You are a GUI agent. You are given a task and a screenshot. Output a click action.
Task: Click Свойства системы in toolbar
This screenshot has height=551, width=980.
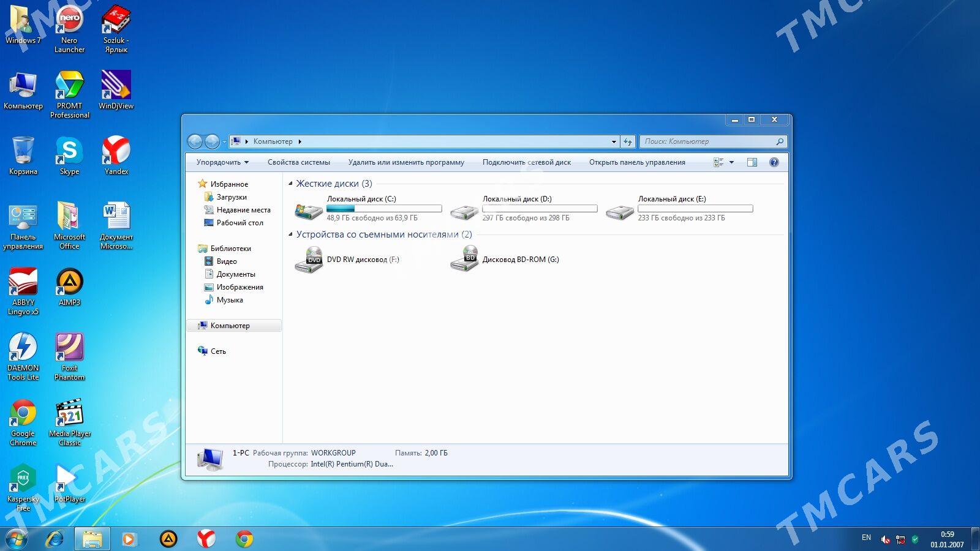tap(299, 162)
